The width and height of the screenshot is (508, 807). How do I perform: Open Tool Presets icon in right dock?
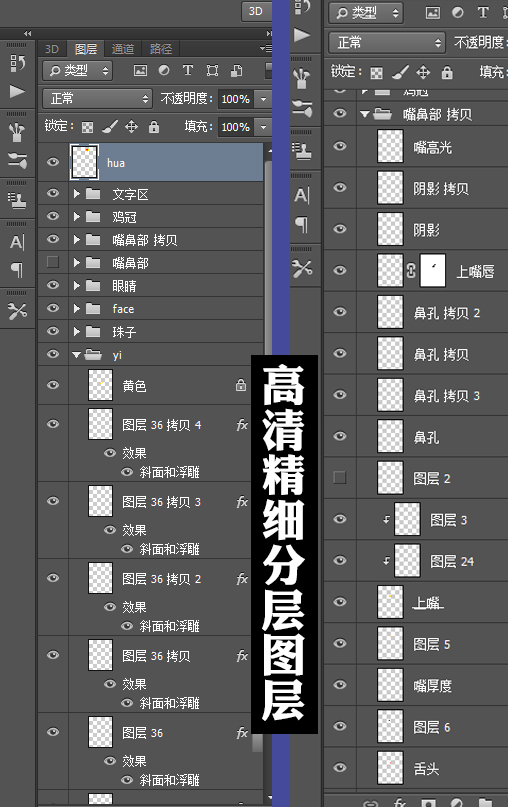302,268
